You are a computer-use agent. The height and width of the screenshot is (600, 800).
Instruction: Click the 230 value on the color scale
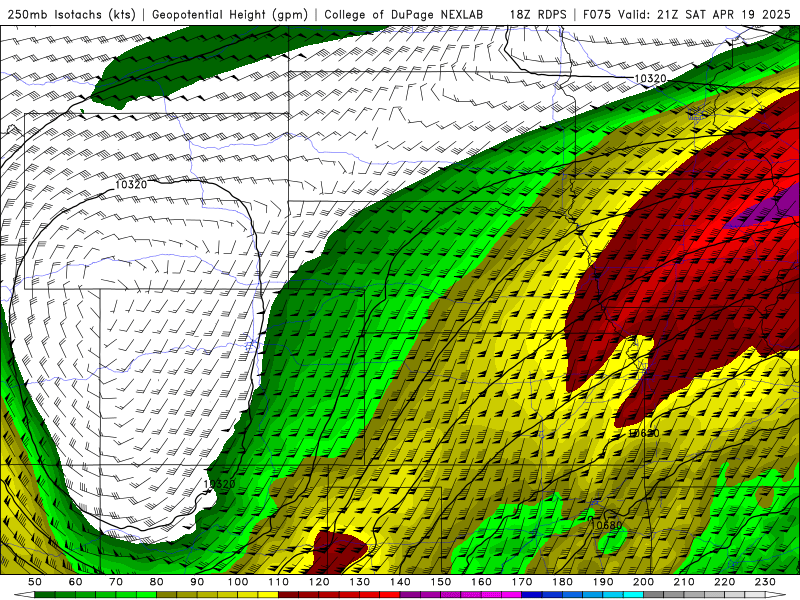[765, 582]
